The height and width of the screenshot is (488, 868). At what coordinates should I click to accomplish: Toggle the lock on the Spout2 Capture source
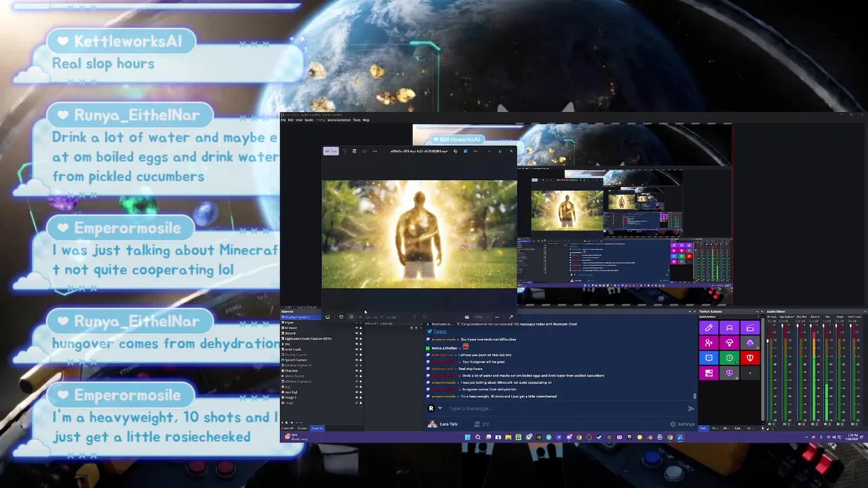coord(361,360)
